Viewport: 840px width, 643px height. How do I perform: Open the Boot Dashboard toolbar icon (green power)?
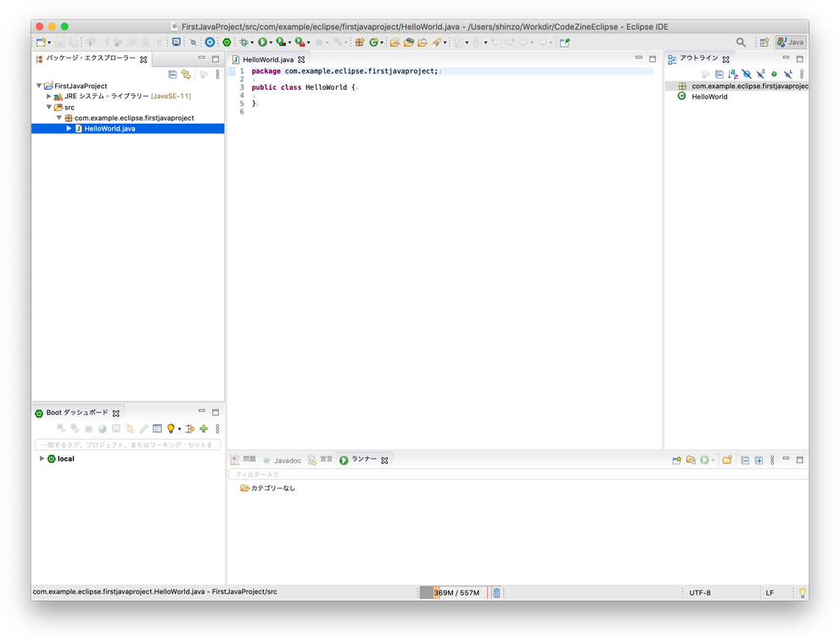coord(227,42)
